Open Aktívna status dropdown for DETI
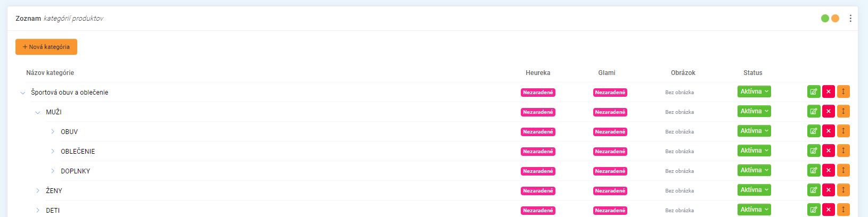This screenshot has height=217, width=868. 754,210
